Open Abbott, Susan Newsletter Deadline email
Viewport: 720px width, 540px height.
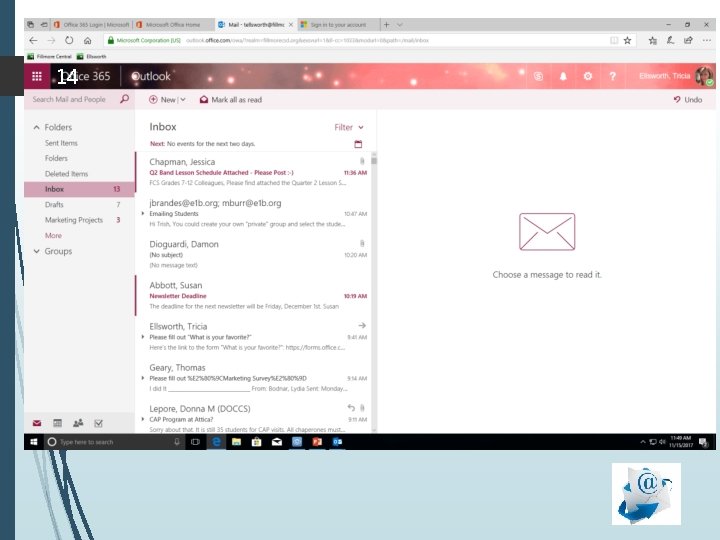tap(253, 296)
